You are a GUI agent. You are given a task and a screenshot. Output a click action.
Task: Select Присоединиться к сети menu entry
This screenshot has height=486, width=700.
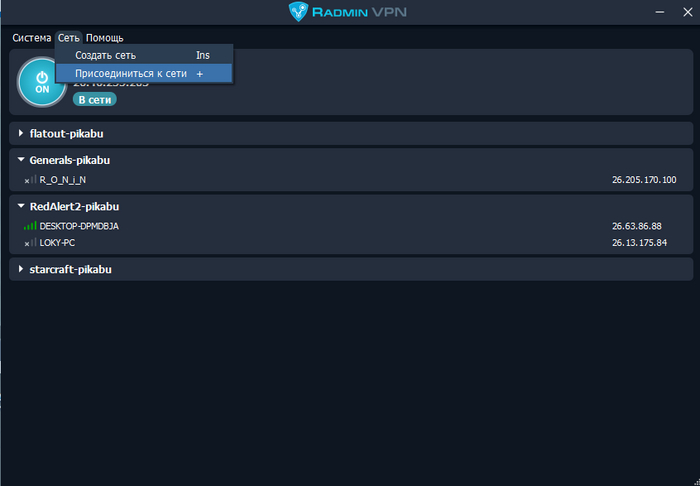(x=144, y=74)
